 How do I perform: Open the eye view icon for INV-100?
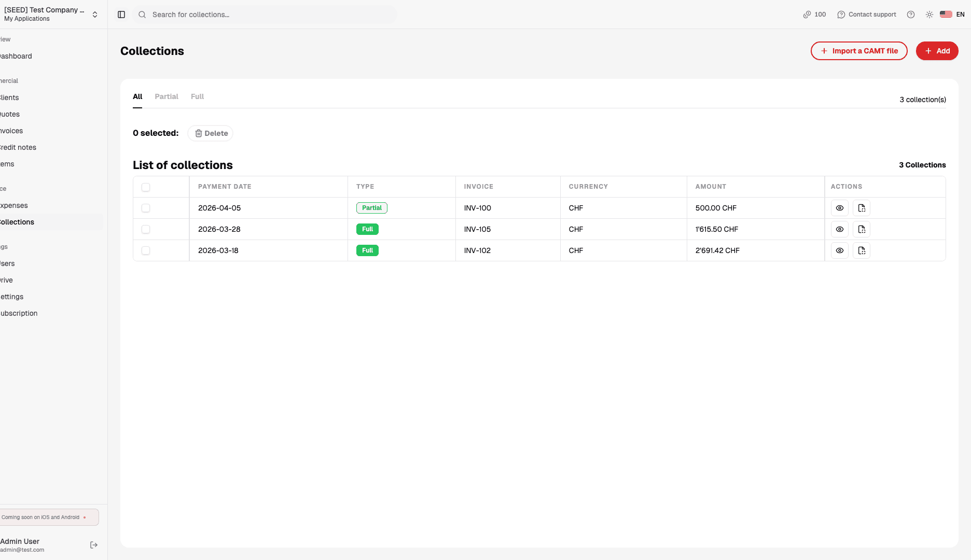coord(839,207)
